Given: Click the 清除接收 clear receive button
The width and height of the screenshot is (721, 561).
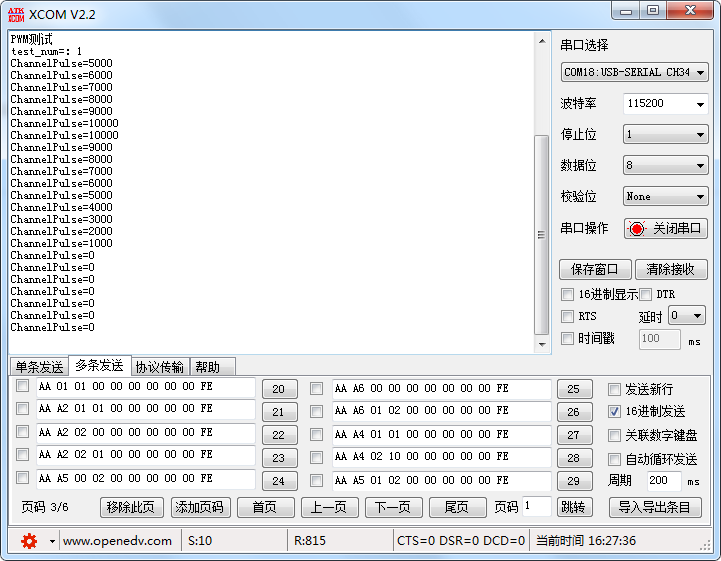Looking at the screenshot, I should [x=671, y=269].
